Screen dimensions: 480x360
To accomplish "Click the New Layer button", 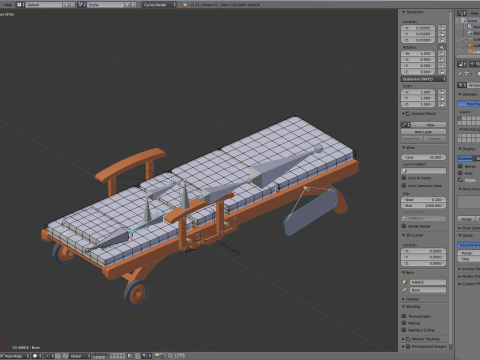I will pos(423,132).
